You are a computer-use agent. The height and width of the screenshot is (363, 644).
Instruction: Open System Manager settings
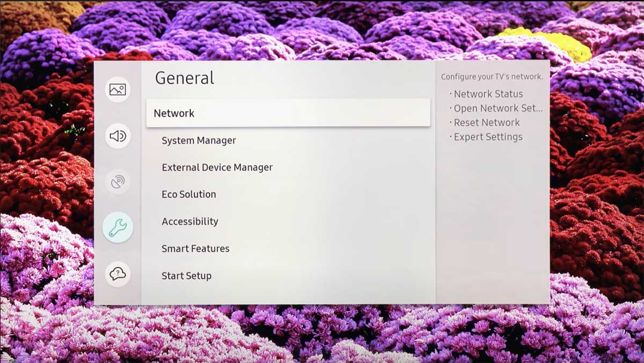coord(199,140)
